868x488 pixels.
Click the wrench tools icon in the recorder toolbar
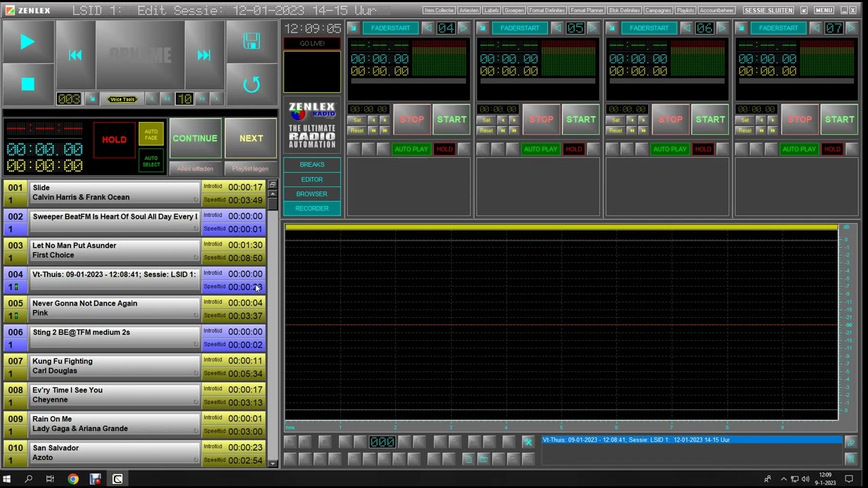528,442
